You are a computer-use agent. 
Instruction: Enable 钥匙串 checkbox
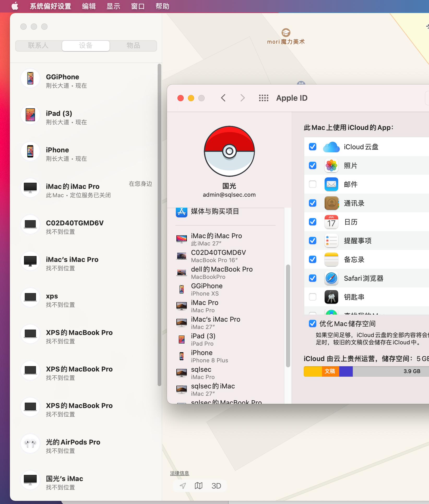click(313, 297)
